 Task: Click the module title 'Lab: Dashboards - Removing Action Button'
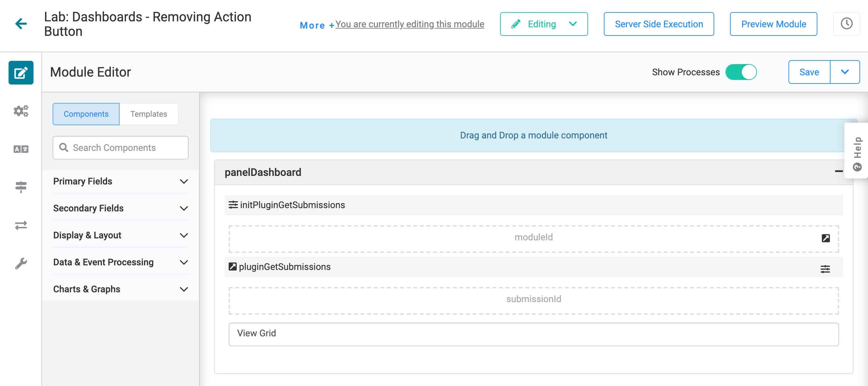(x=148, y=24)
